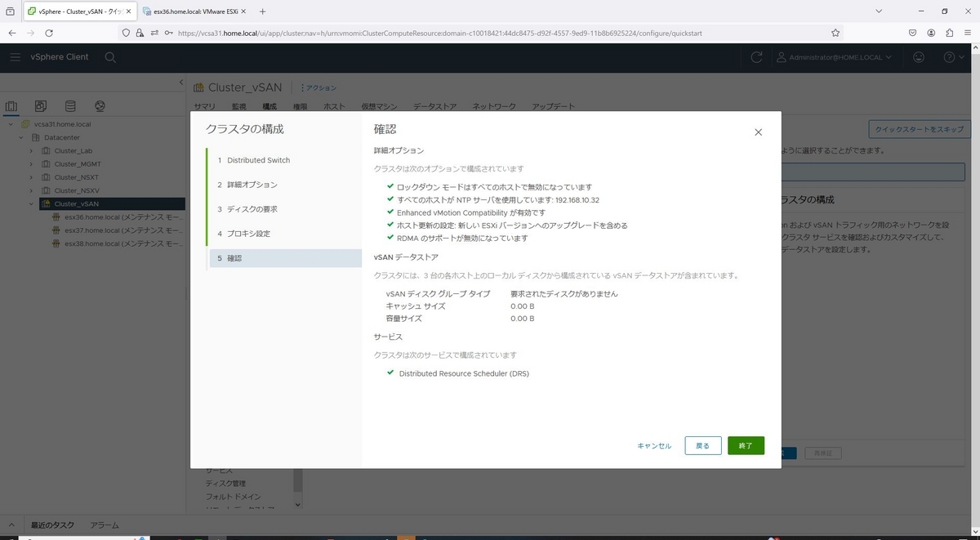This screenshot has height=540, width=980.
Task: Switch to VMs and Templates inventory view icon
Action: click(41, 106)
